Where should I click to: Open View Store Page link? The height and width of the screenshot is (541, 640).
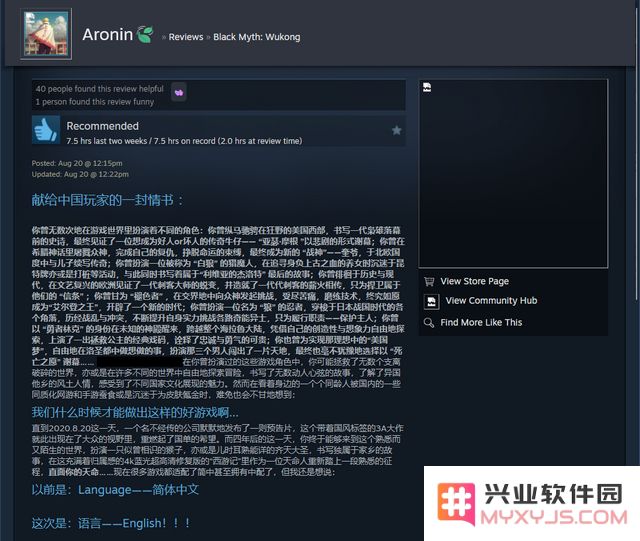pos(475,281)
